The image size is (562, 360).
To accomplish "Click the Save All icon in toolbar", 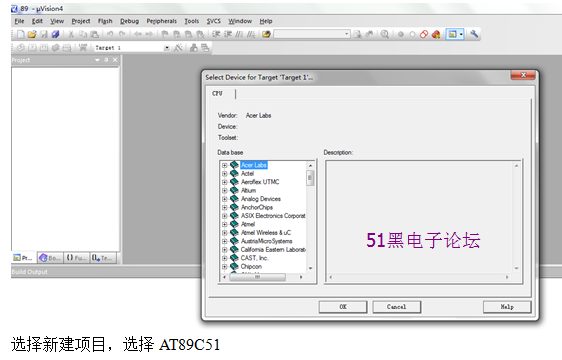I will [x=55, y=34].
